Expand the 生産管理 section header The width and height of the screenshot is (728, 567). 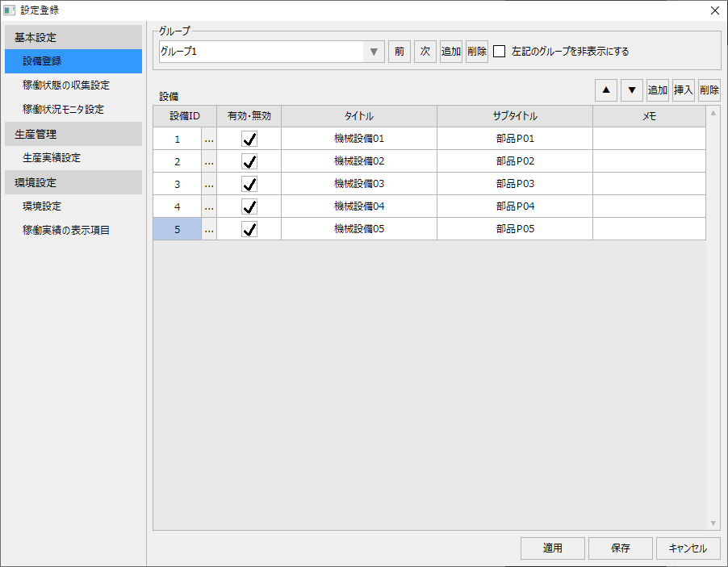[73, 134]
